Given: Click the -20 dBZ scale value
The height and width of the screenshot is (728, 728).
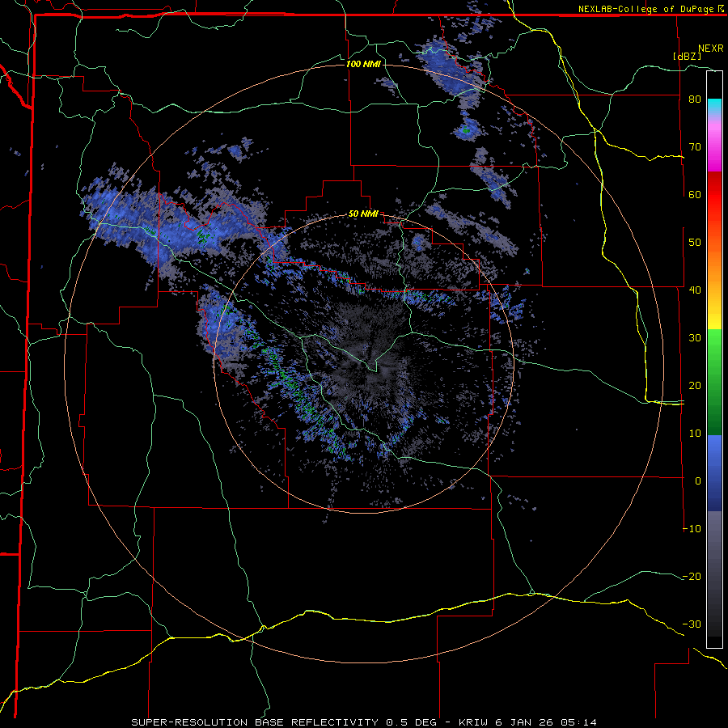Looking at the screenshot, I should [692, 577].
